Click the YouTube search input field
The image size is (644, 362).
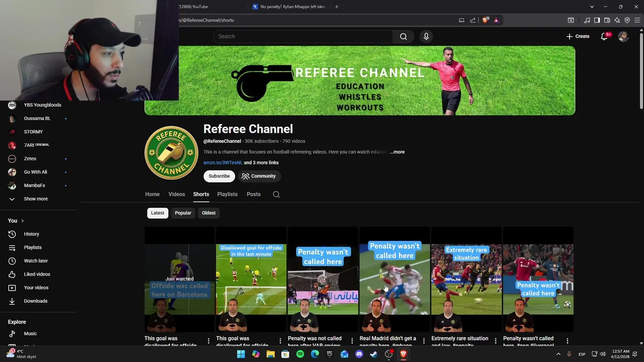pos(303,36)
